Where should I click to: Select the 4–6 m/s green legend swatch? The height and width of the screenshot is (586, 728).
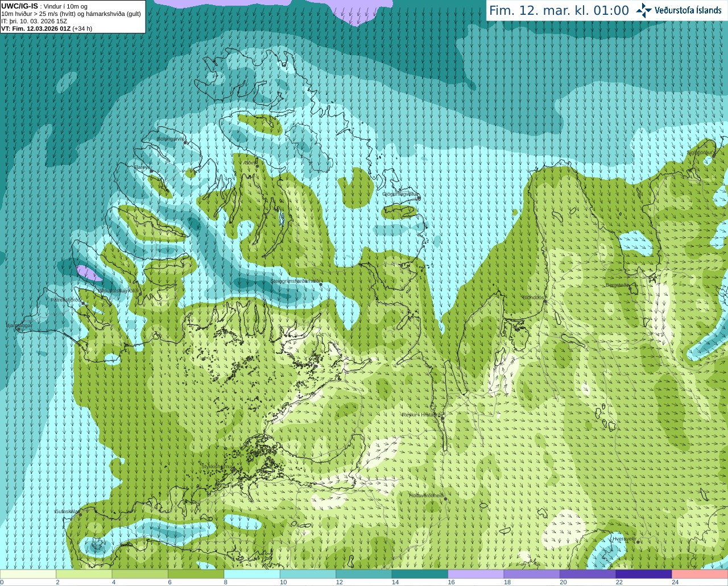click(140, 574)
